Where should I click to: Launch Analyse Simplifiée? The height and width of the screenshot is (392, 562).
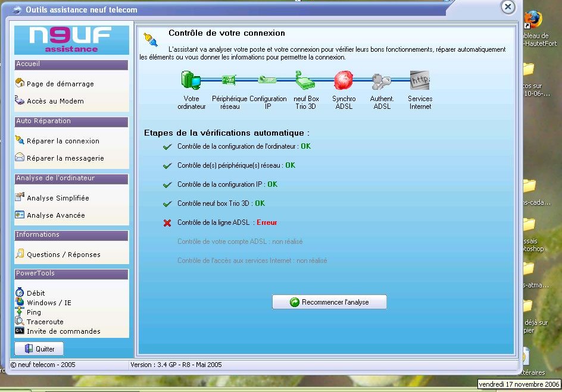click(x=58, y=197)
